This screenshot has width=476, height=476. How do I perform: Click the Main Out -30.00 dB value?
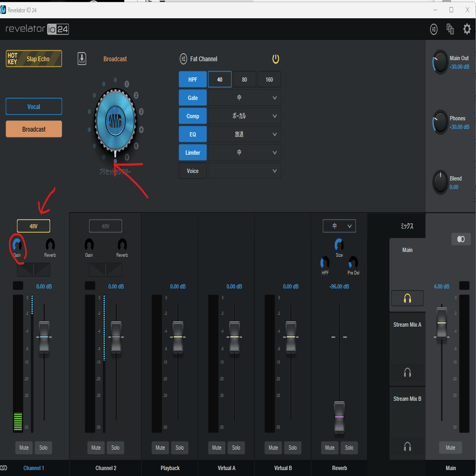coord(459,67)
